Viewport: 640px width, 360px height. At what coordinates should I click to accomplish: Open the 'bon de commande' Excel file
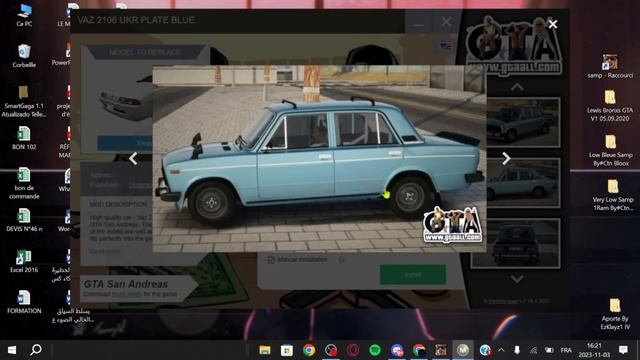coord(24,184)
